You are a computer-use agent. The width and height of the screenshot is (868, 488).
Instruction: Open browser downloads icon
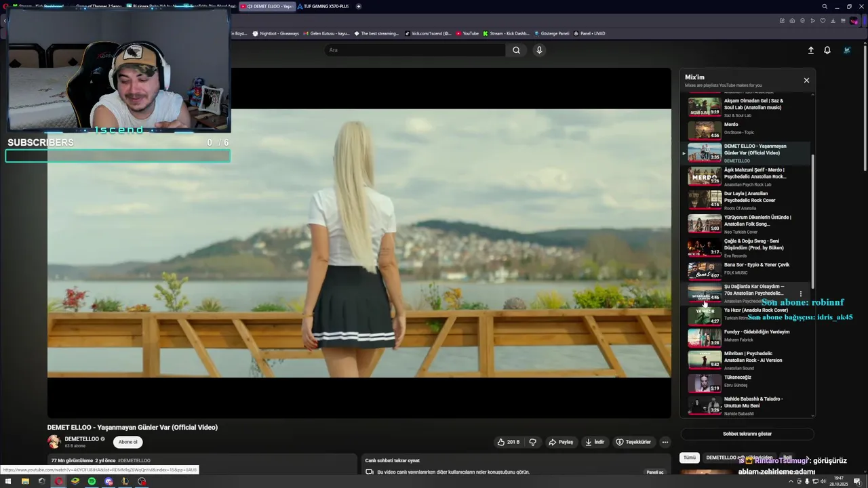tap(833, 20)
